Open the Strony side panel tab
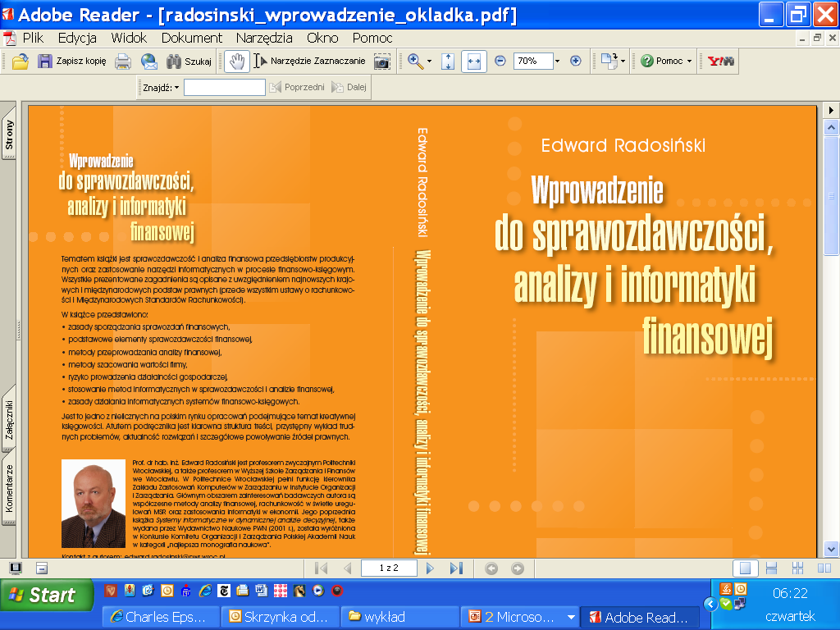Screen dimensions: 840x630 point(9,134)
